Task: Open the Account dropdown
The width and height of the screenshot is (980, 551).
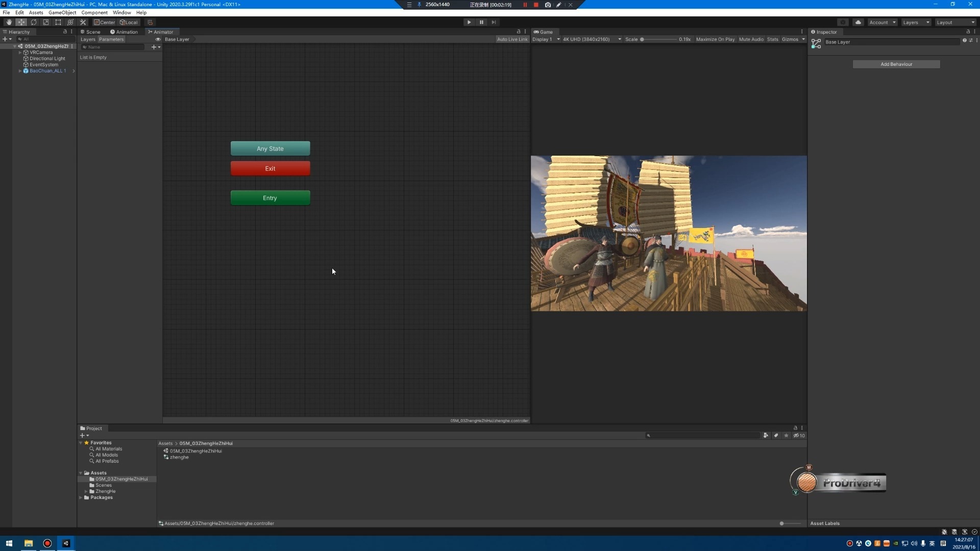Action: pos(882,22)
